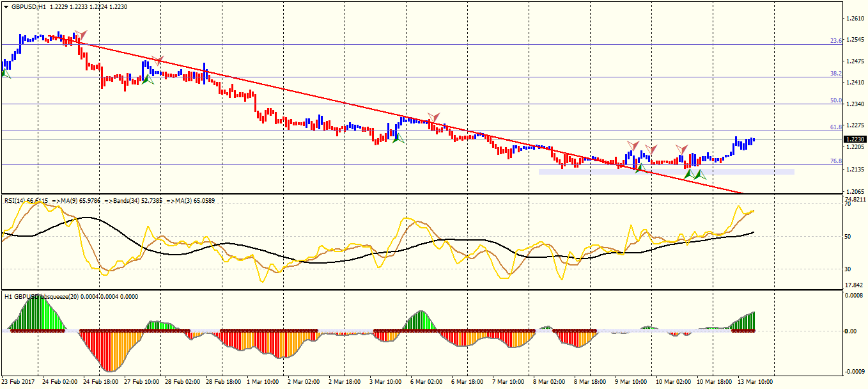This screenshot has width=868, height=389.
Task: Click the 24 Feb 18:00 time label
Action: tap(101, 382)
